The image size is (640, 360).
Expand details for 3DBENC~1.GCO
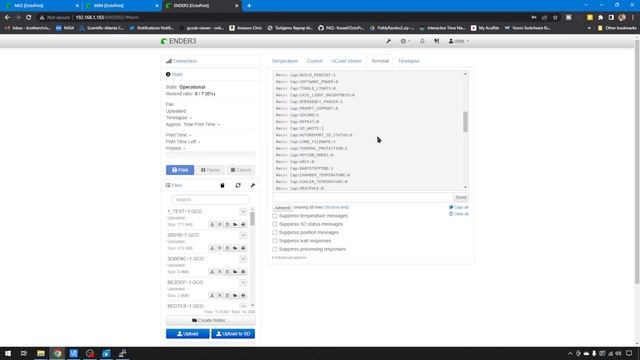243,259
